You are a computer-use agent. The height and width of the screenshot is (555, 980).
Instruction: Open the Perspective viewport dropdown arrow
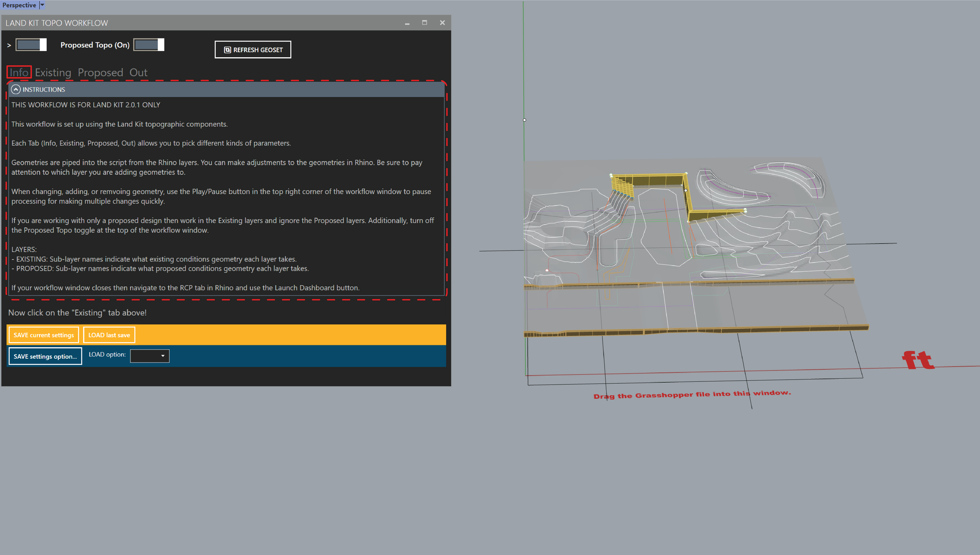tap(42, 5)
